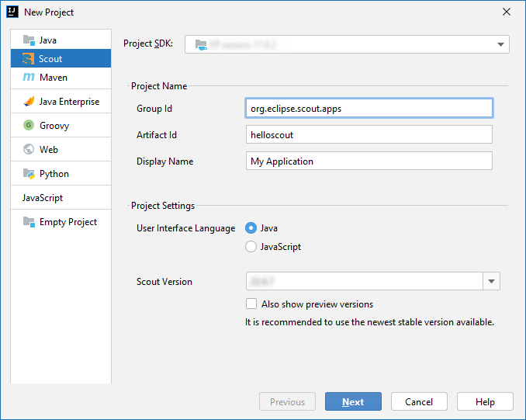Choose the Java Enterprise icon

29,102
